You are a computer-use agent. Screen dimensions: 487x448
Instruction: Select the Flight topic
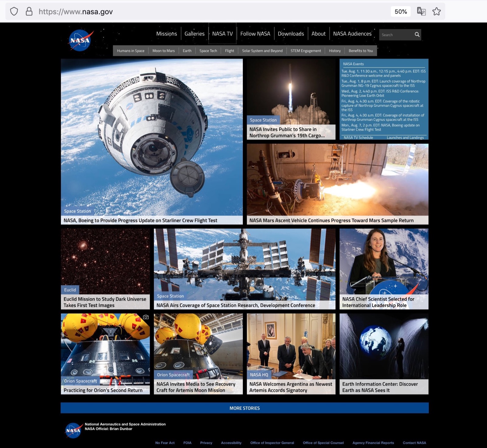tap(229, 51)
